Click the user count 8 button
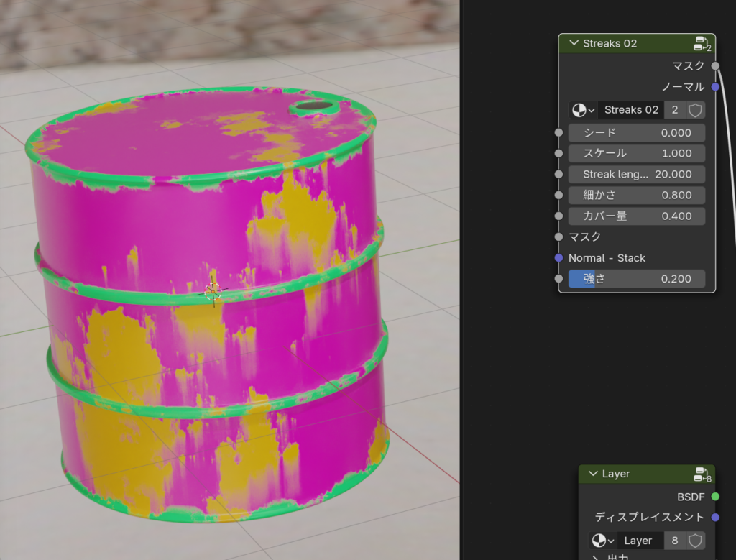This screenshot has width=736, height=560. point(674,541)
